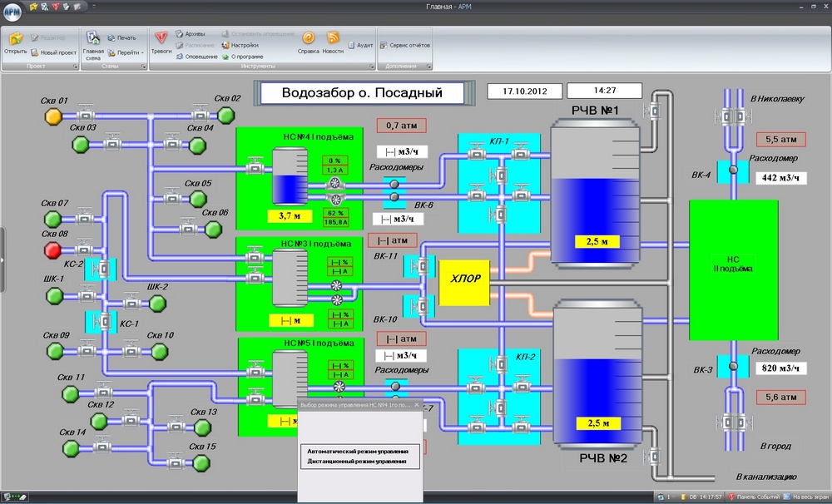Open Архивы from the ribbon
This screenshot has height=504, width=832.
190,33
